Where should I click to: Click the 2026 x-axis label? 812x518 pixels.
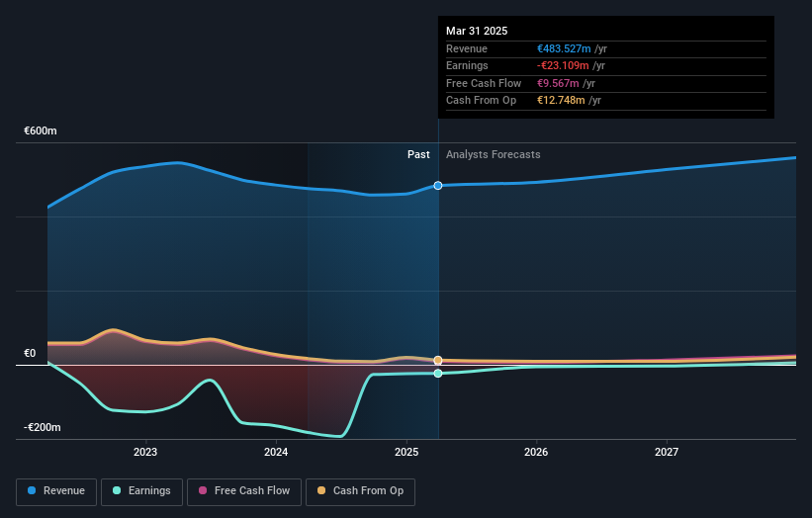tap(536, 452)
